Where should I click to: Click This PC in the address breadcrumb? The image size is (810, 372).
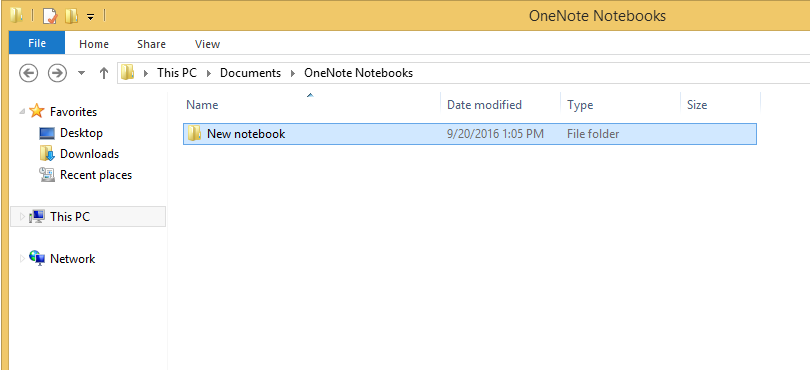click(x=177, y=73)
